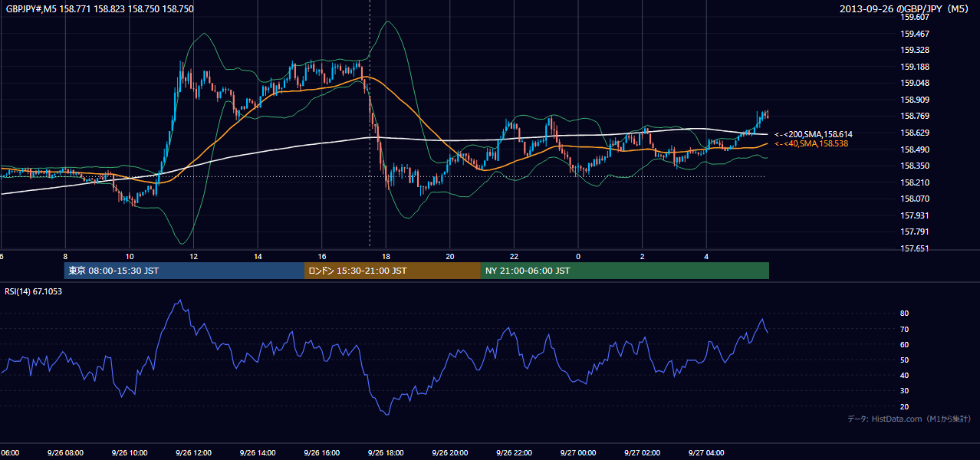Click hour label 14 under the price chart
Image resolution: width=980 pixels, height=460 pixels.
point(258,257)
